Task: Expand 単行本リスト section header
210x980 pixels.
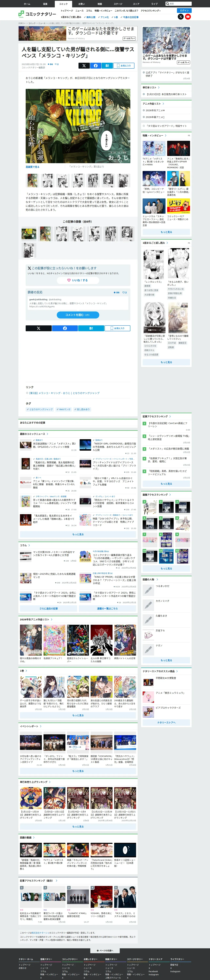Action: pos(151,88)
